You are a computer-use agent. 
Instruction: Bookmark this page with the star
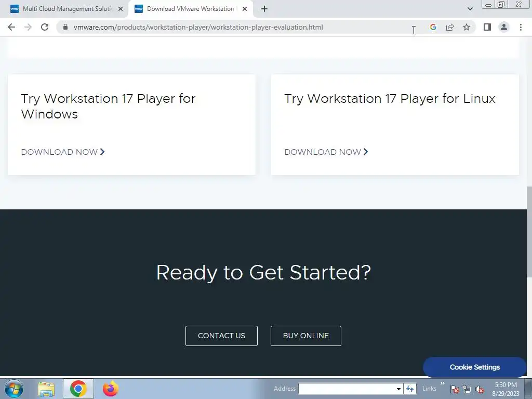(x=467, y=27)
